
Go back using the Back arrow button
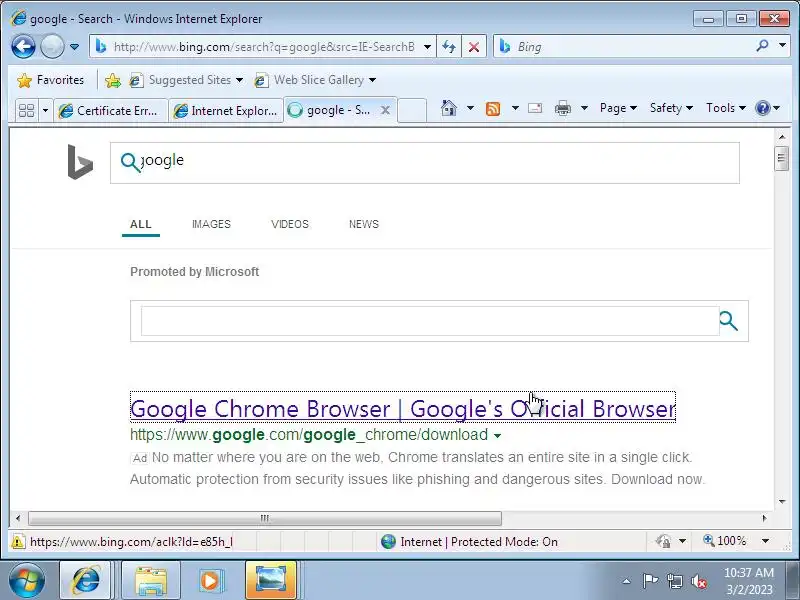(x=23, y=47)
